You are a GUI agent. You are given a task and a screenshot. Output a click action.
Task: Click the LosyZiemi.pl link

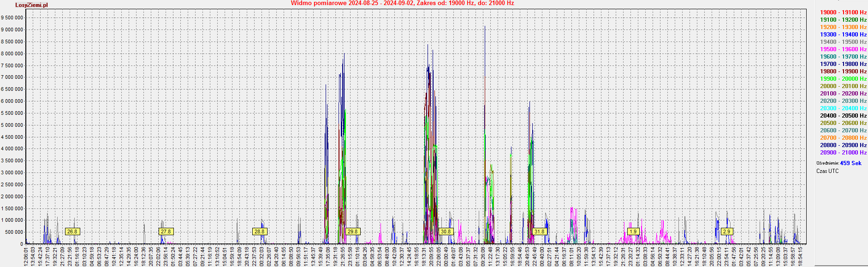coord(31,5)
